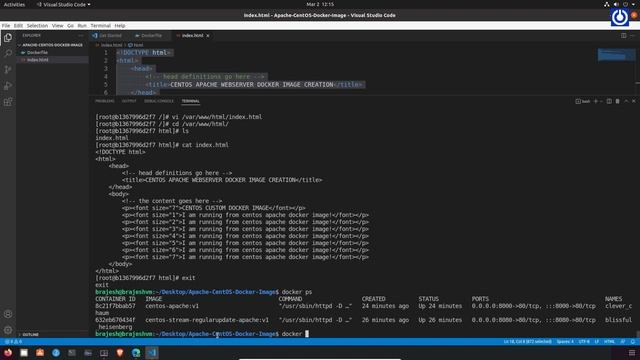Split the terminal panel
Image resolution: width=640 pixels, height=360 pixels.
(609, 101)
